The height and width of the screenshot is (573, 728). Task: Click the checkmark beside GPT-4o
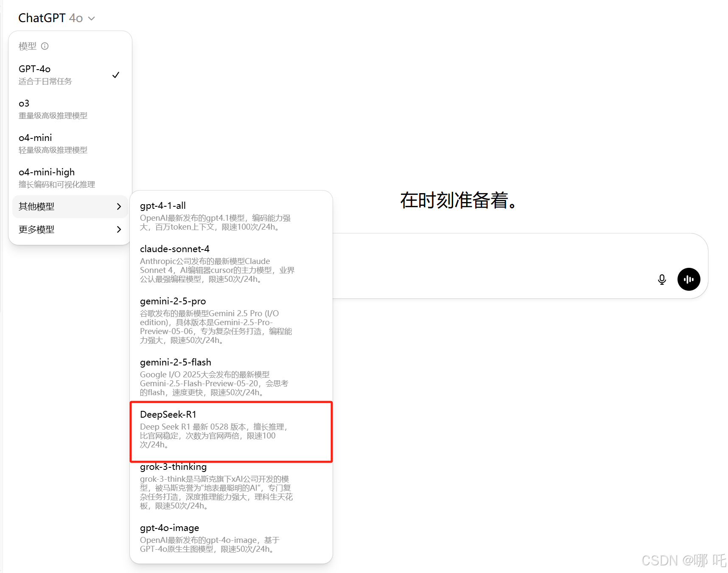(x=116, y=75)
